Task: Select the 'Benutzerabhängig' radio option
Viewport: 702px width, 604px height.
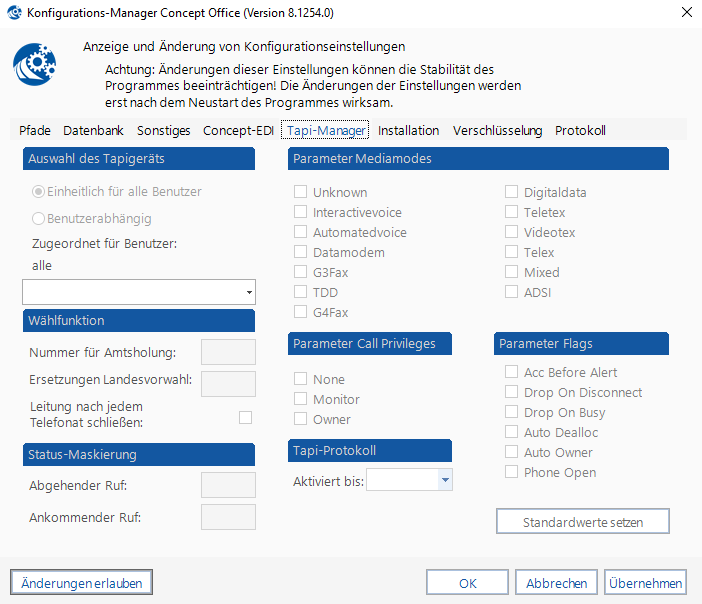Action: pos(39,218)
